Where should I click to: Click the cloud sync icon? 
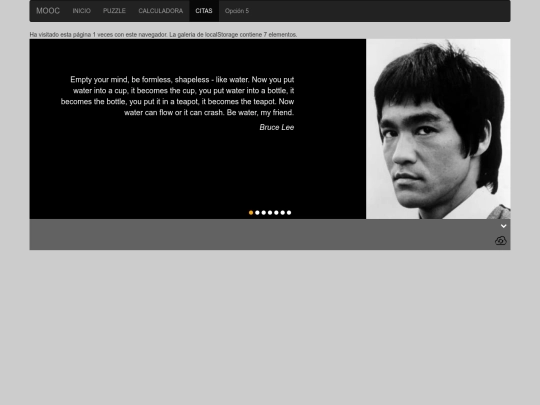(501, 240)
